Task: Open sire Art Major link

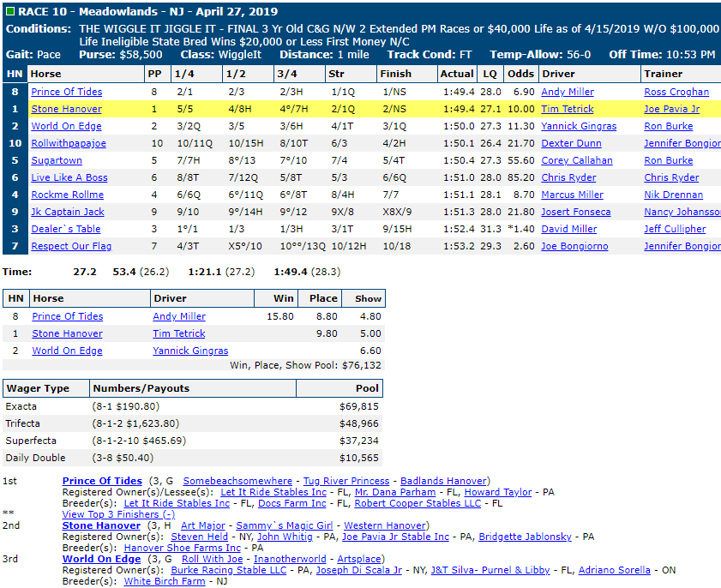Action: click(203, 525)
